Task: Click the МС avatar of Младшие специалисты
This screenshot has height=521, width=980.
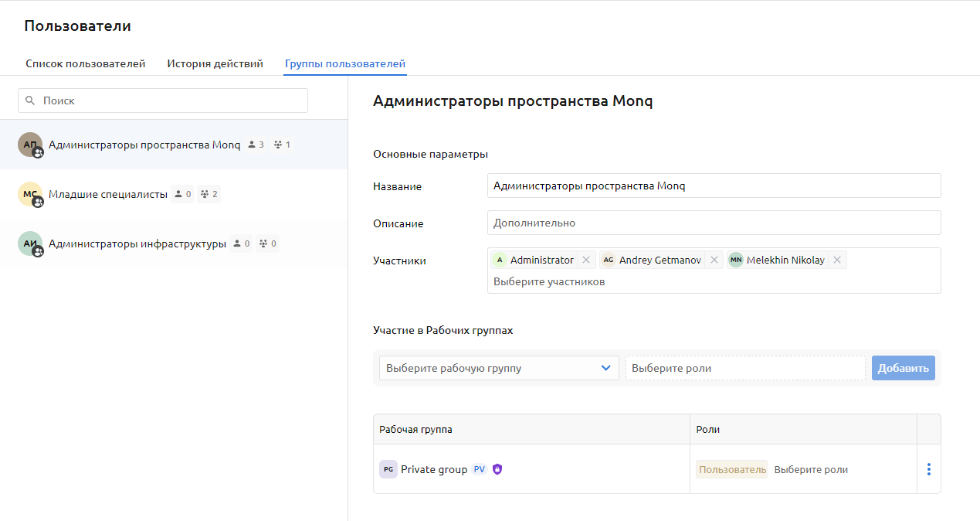Action: point(29,193)
